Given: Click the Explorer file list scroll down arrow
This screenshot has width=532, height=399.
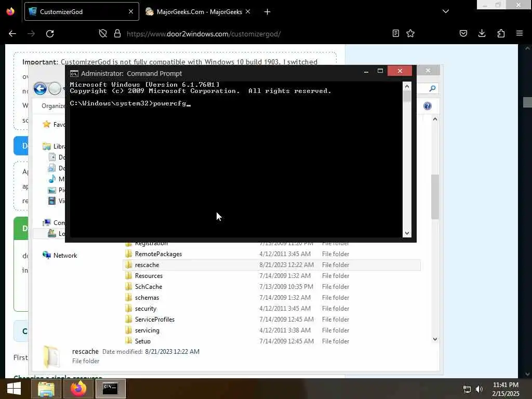Looking at the screenshot, I should (435, 339).
